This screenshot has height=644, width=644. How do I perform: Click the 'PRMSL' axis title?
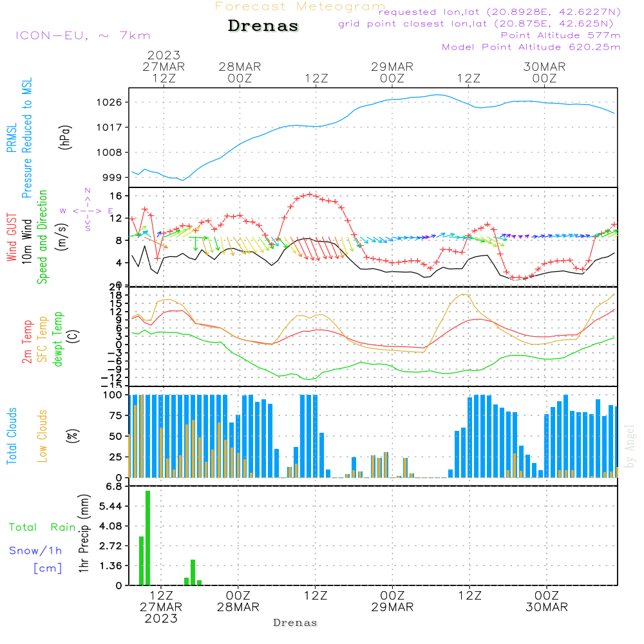[12, 137]
